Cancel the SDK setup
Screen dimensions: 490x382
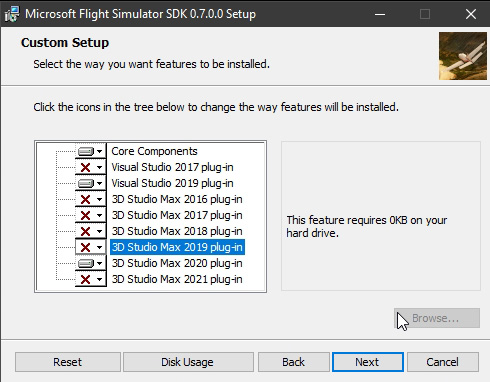pos(443,362)
